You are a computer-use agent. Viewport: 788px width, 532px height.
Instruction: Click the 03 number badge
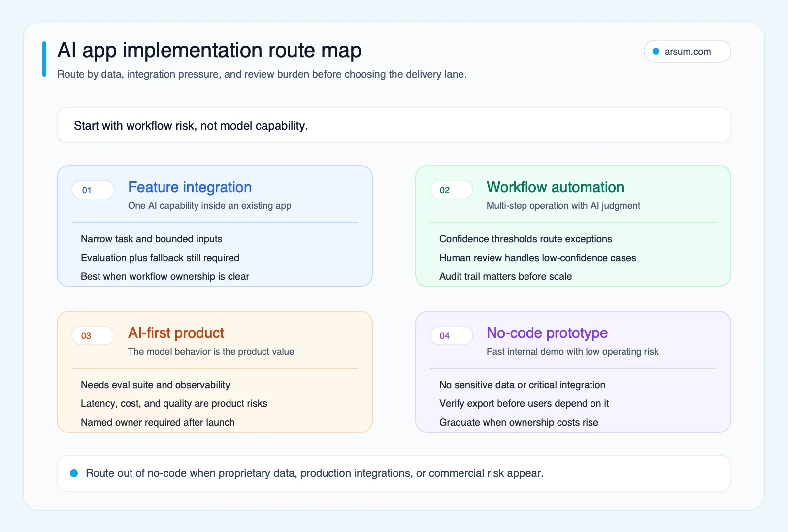point(93,335)
